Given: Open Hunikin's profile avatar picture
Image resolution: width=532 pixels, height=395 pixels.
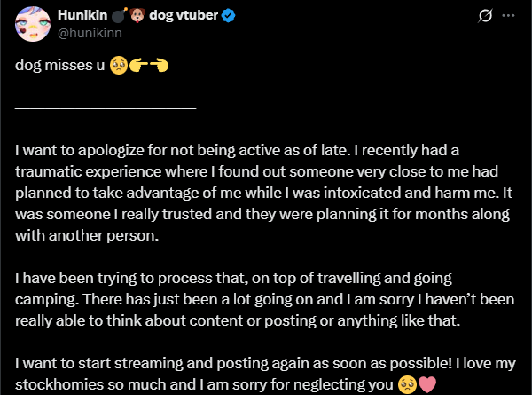Looking at the screenshot, I should [x=35, y=24].
